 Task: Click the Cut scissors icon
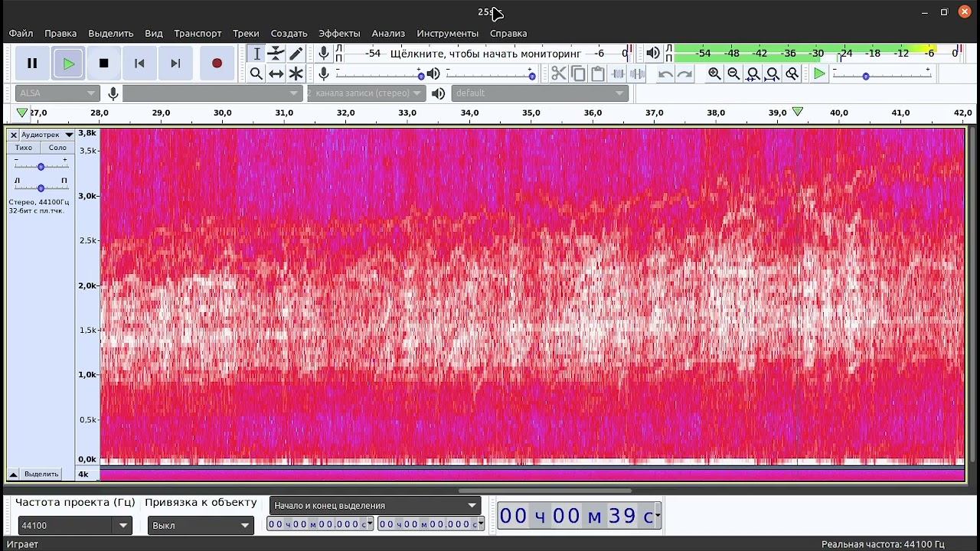[558, 73]
